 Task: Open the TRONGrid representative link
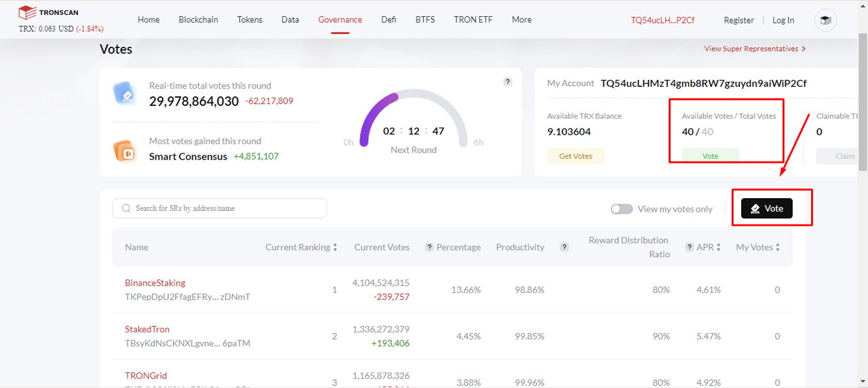tap(146, 375)
